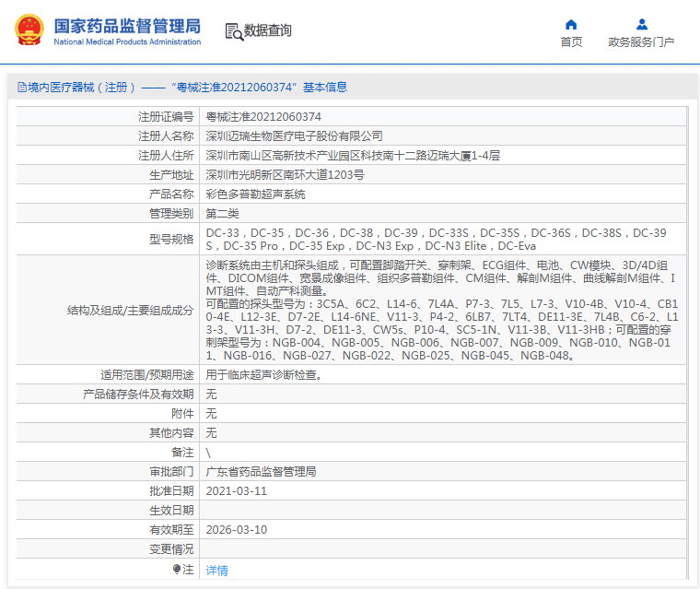This screenshot has height=589, width=700.
Task: Click the 附件 label
Action: coord(182,413)
